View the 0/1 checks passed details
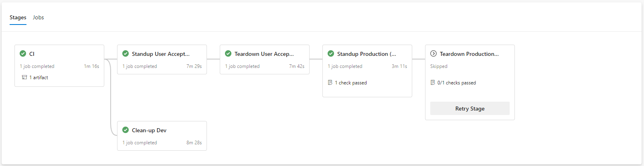This screenshot has width=644, height=166. click(x=456, y=83)
